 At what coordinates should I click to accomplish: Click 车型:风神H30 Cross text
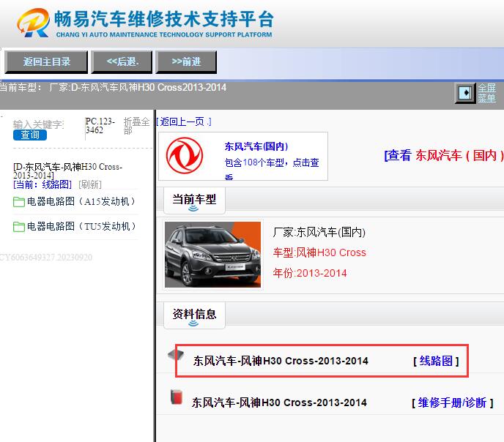[x=319, y=253]
